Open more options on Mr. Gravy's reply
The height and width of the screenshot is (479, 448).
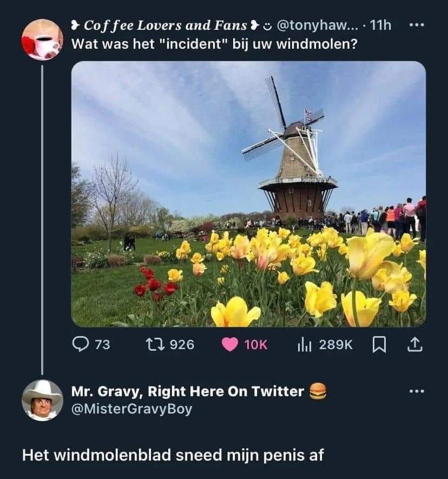(x=415, y=391)
